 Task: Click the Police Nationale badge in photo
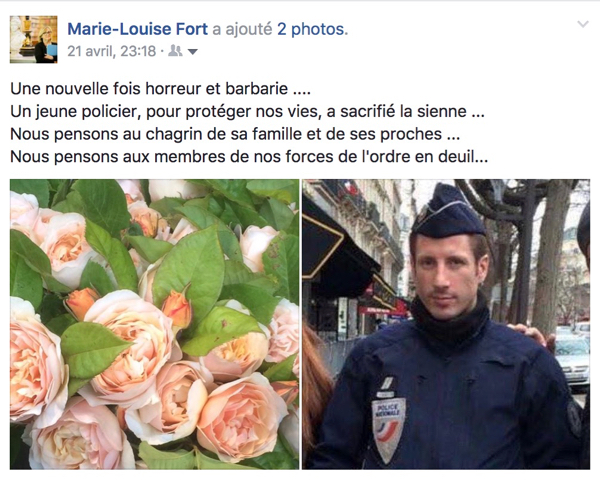(x=388, y=429)
